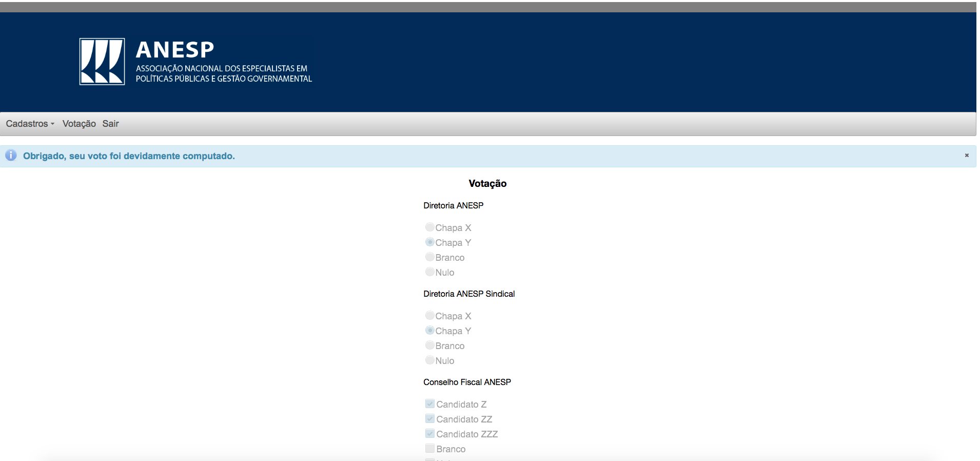Select Branco under Diretoria ANESP Sindical

pyautogui.click(x=430, y=345)
